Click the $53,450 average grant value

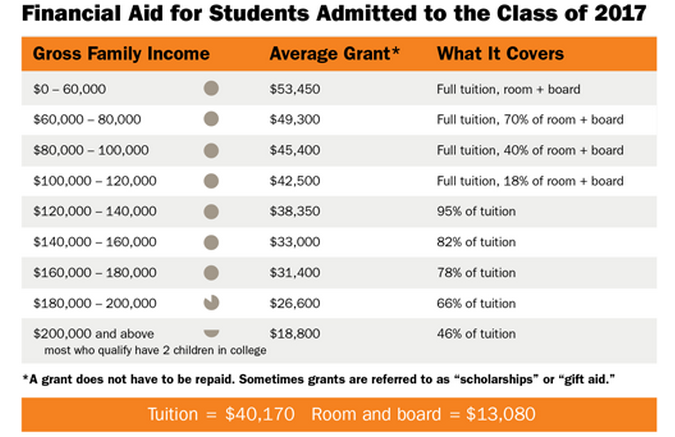pos(295,89)
